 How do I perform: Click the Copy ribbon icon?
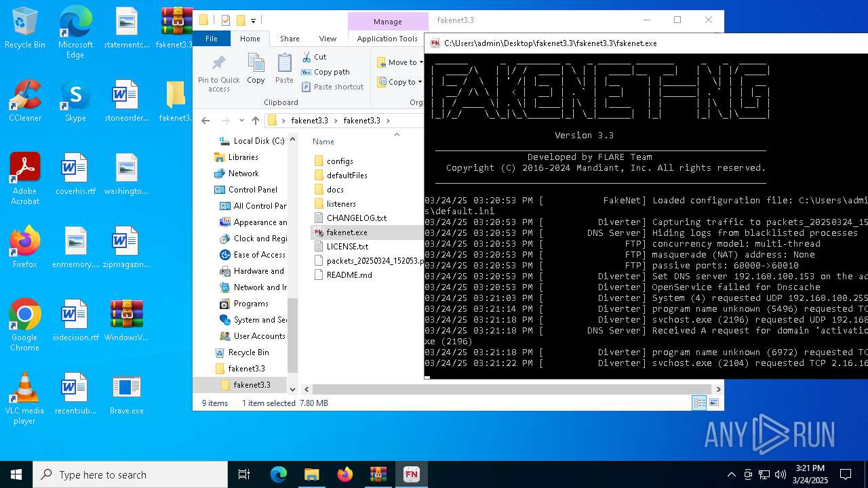[x=256, y=68]
